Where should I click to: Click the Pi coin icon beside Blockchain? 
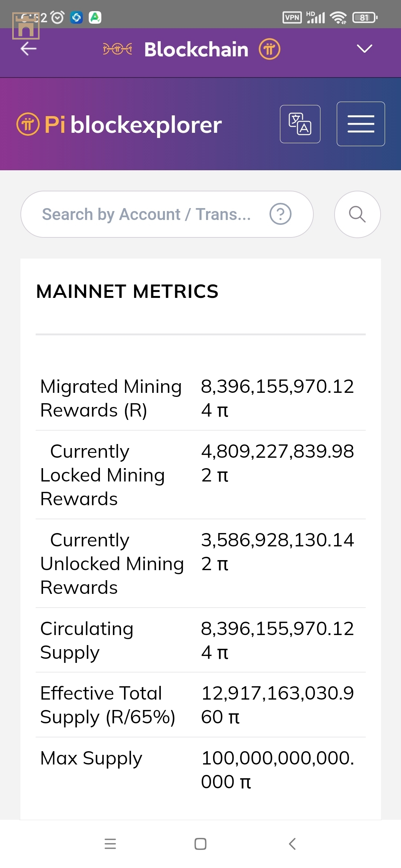point(270,49)
